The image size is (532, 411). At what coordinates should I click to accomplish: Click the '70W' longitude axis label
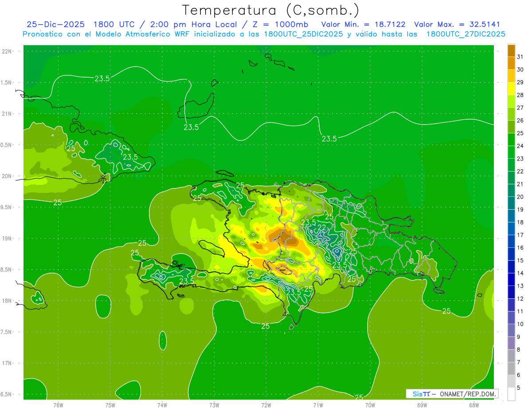[370, 405]
